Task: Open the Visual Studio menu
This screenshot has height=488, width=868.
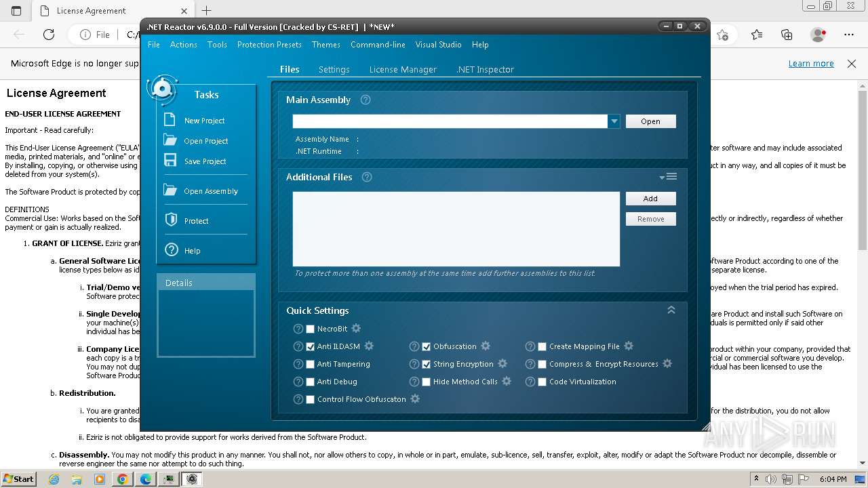Action: pos(438,45)
